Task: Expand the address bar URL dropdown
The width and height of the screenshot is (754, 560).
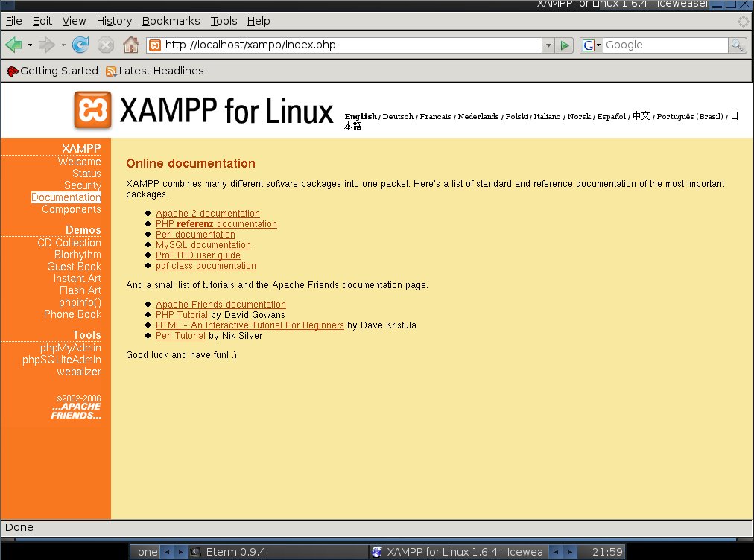Action: [x=548, y=45]
